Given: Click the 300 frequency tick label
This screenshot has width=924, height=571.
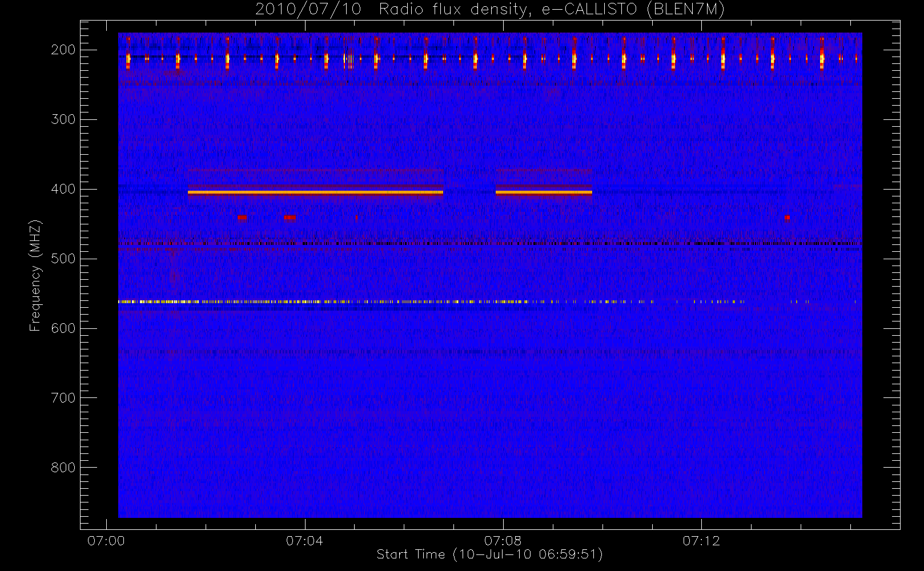Looking at the screenshot, I should (63, 119).
